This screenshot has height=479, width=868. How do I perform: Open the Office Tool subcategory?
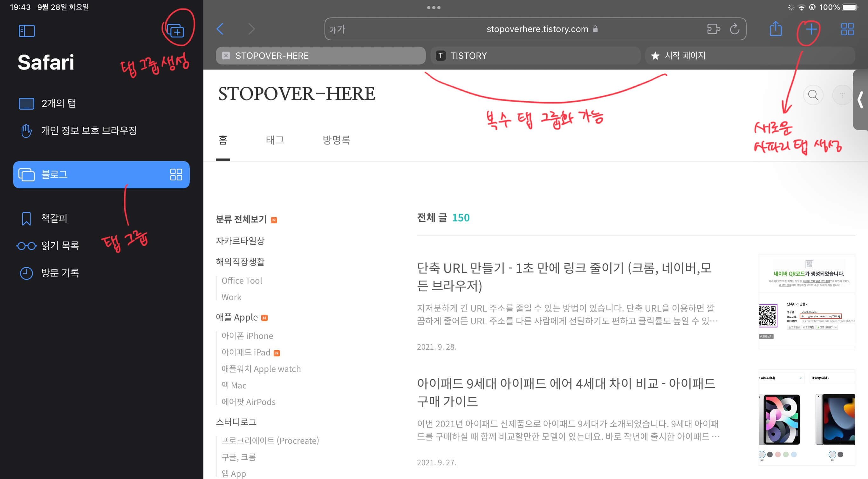242,280
